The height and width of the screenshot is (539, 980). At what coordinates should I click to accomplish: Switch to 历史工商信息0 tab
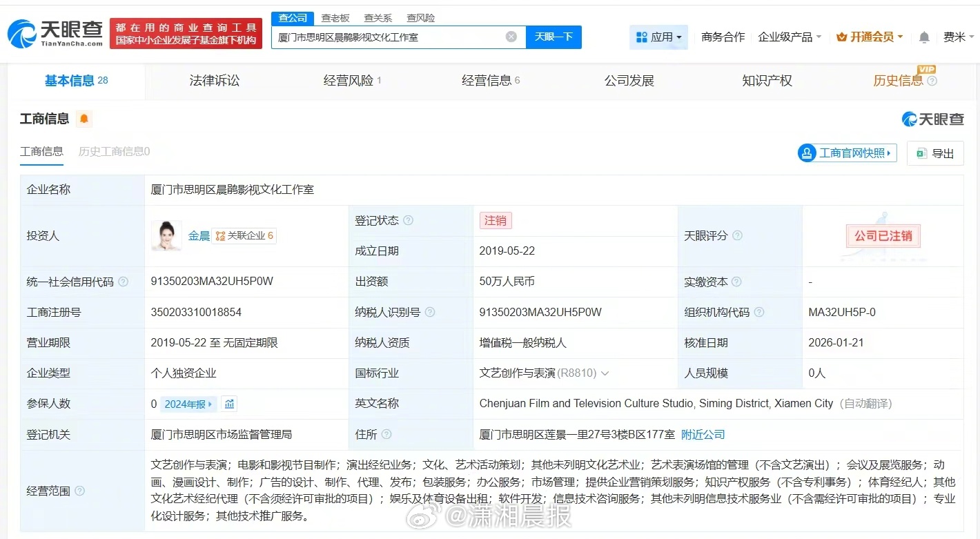pos(113,150)
